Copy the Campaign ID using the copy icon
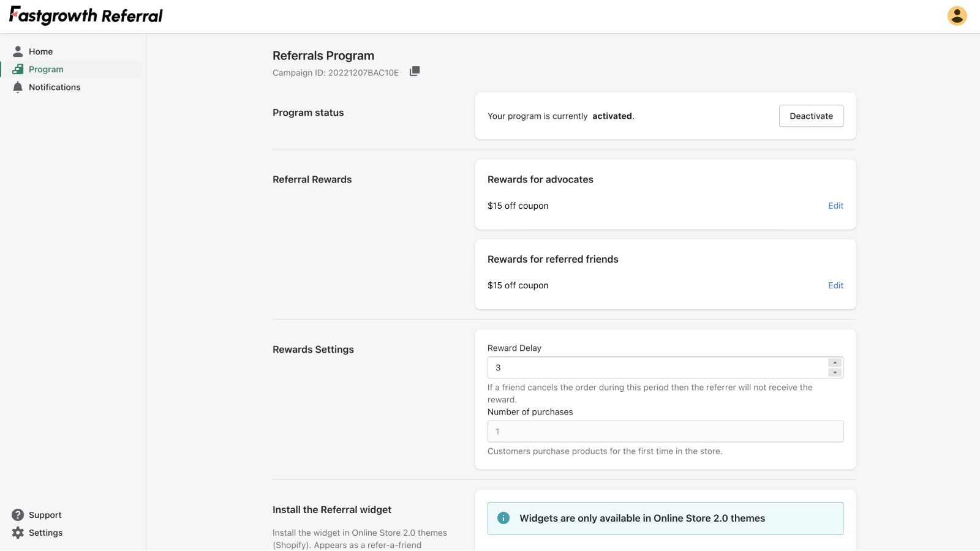Image resolution: width=980 pixels, height=551 pixels. pos(415,71)
